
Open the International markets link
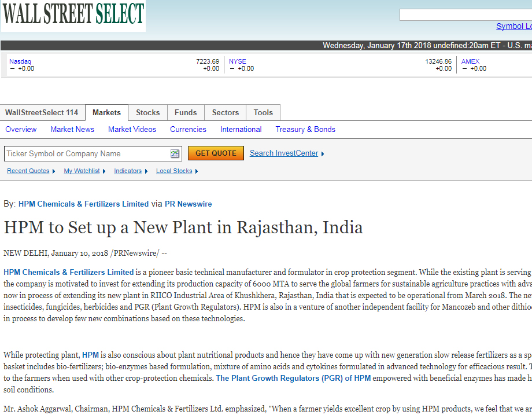pos(241,130)
